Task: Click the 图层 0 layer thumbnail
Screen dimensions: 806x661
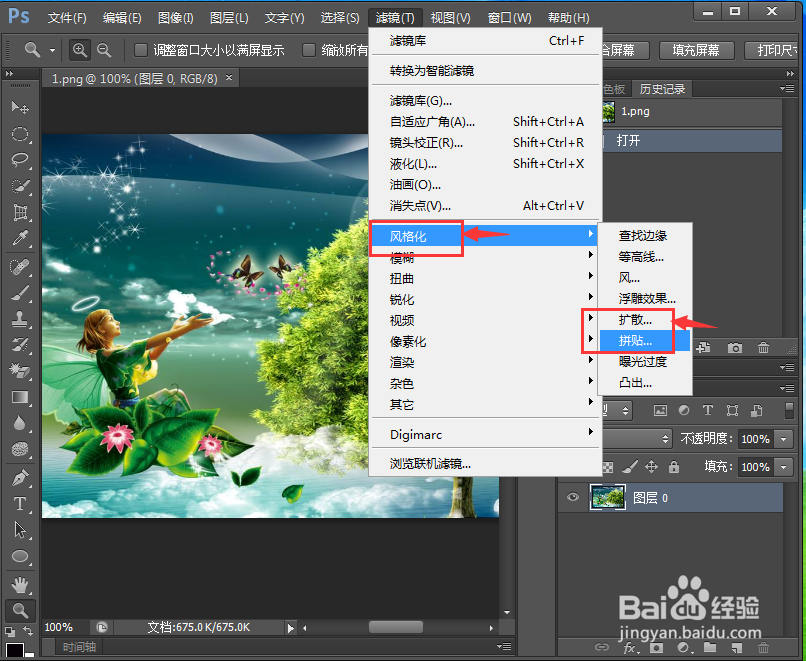Action: tap(608, 497)
